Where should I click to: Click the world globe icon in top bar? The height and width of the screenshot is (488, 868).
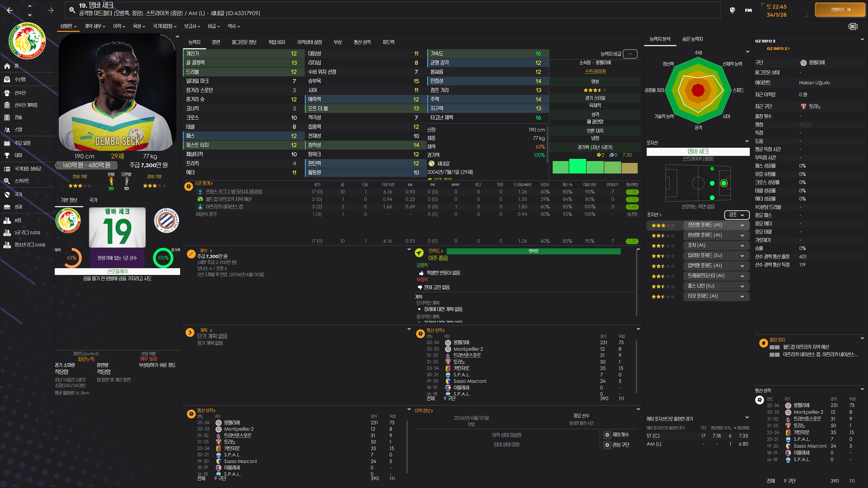pyautogui.click(x=732, y=10)
